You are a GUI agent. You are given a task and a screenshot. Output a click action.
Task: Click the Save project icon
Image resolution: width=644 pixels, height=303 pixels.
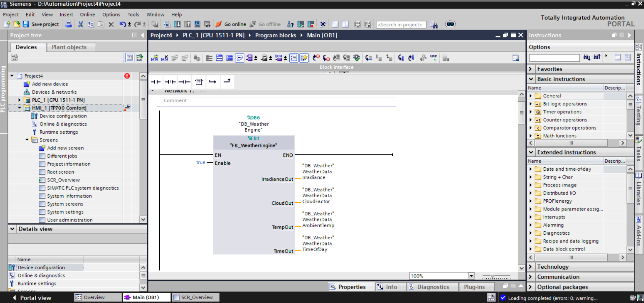click(x=26, y=24)
